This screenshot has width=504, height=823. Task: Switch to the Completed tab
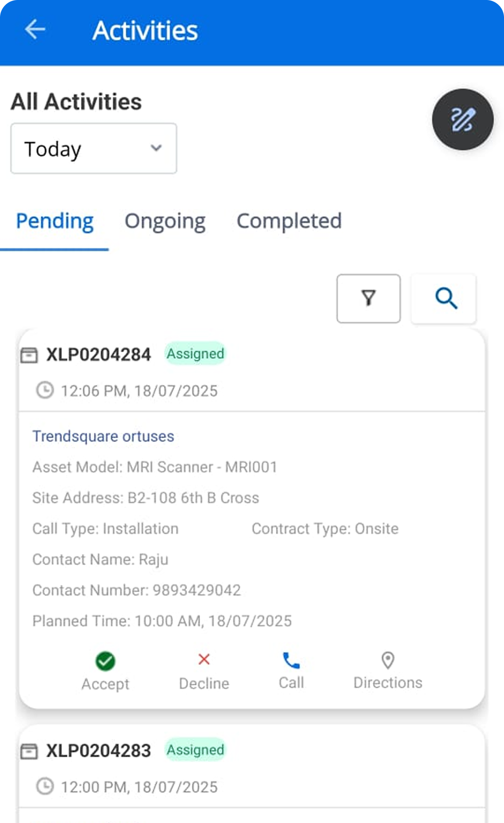[289, 221]
